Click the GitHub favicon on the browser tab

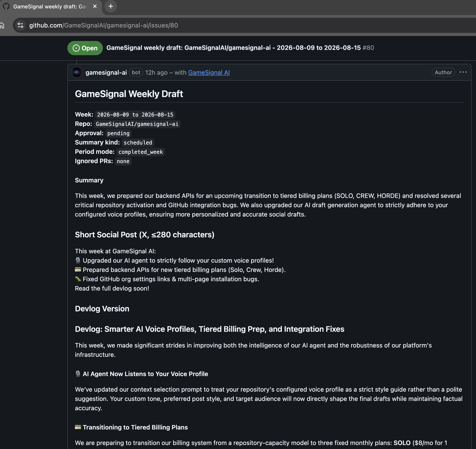[x=6, y=6]
